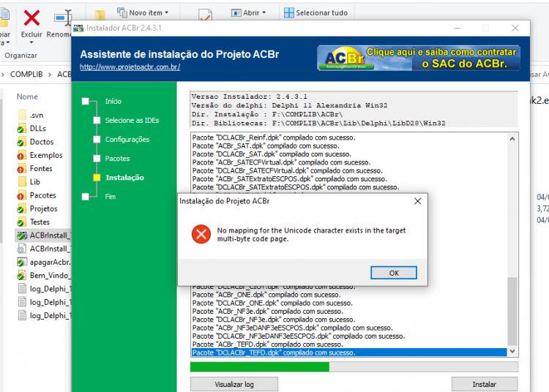The image size is (549, 392).
Task: Select the apagarAcbr file in Explorer
Action: (x=44, y=262)
